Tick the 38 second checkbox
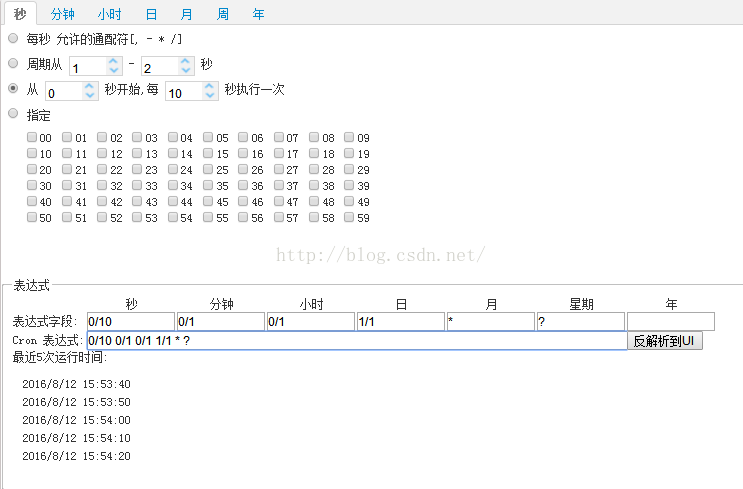Viewport: 743px width, 489px height. click(314, 185)
